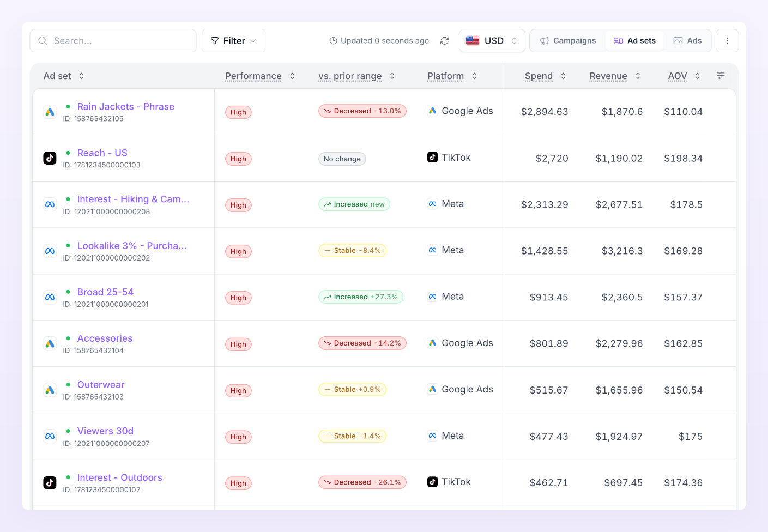Click Google Ads icon beside Outerwear
Screen dimensions: 768x532
click(x=50, y=390)
